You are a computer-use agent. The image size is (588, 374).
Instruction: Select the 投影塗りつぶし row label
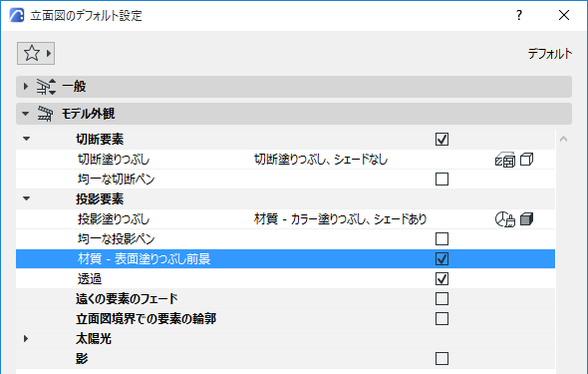[x=114, y=219]
